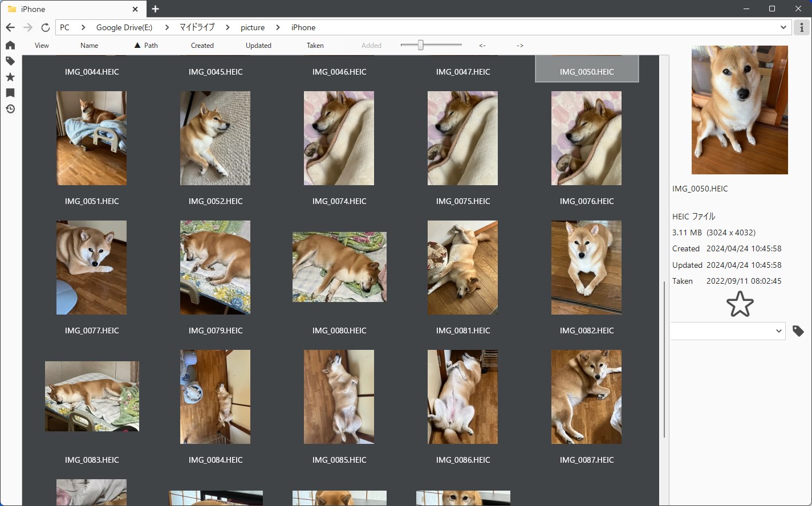Screen dimensions: 812x506
Task: Mark IMG_0050 as favorite with star
Action: pos(740,304)
